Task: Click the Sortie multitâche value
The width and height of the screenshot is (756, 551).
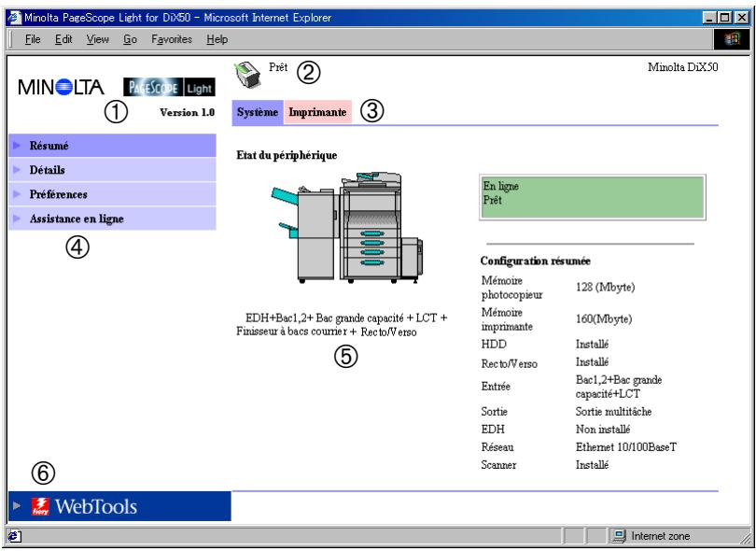Action: coord(613,412)
